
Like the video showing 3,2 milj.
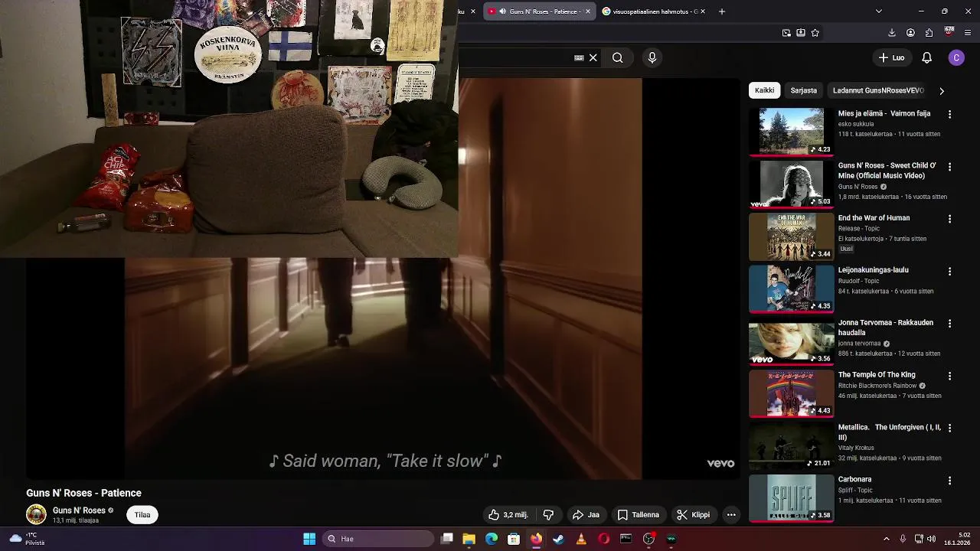[508, 515]
